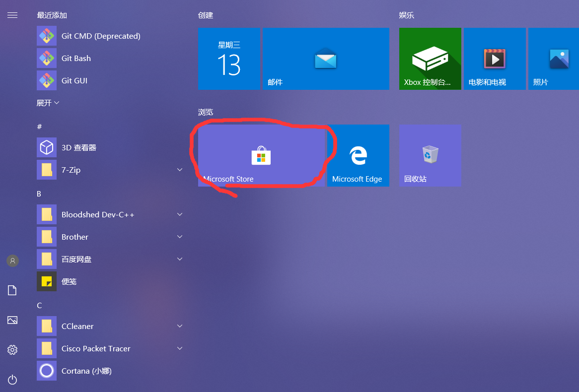Open the 电影和电视 tile

click(x=495, y=59)
